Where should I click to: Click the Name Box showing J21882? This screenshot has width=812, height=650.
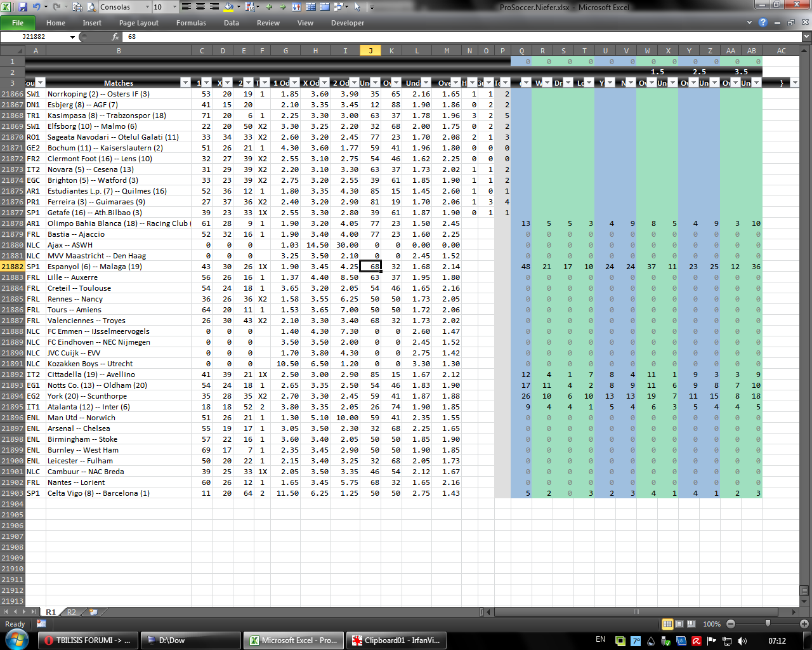[34, 37]
